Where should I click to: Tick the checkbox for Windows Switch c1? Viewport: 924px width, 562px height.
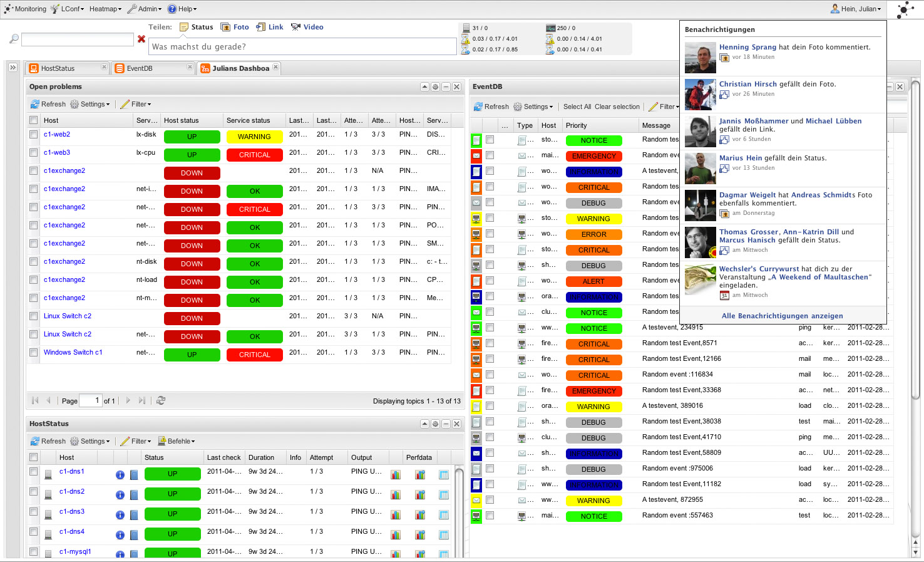coord(34,352)
